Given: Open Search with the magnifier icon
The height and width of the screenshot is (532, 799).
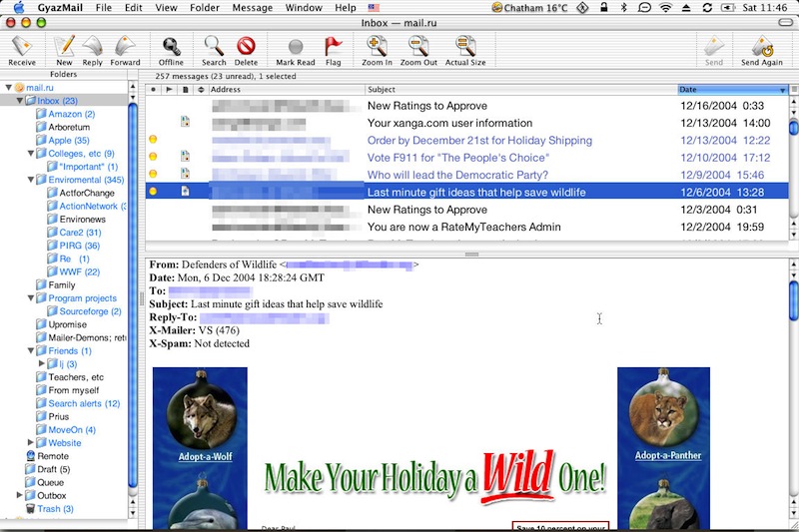Looking at the screenshot, I should point(214,46).
